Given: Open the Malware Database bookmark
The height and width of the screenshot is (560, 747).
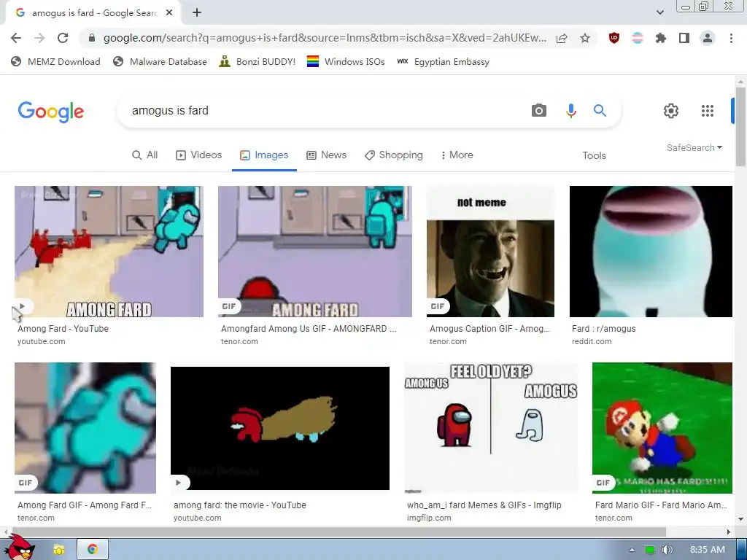Looking at the screenshot, I should 160,61.
